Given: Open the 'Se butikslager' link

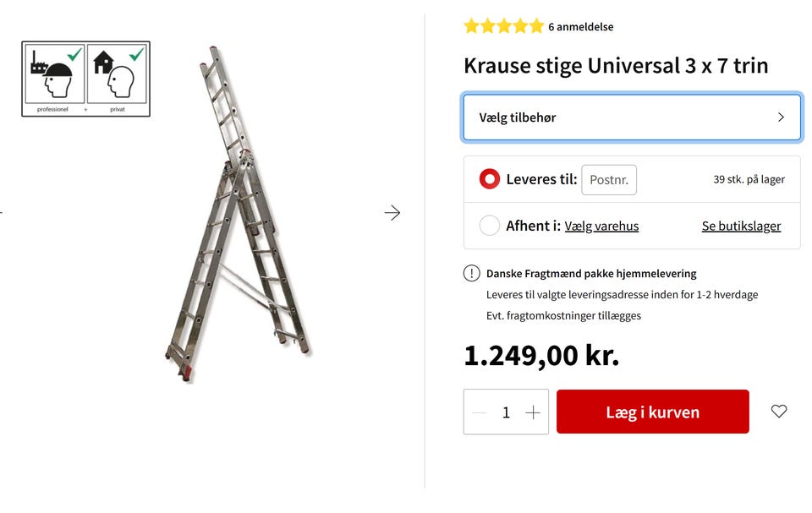Looking at the screenshot, I should point(741,226).
